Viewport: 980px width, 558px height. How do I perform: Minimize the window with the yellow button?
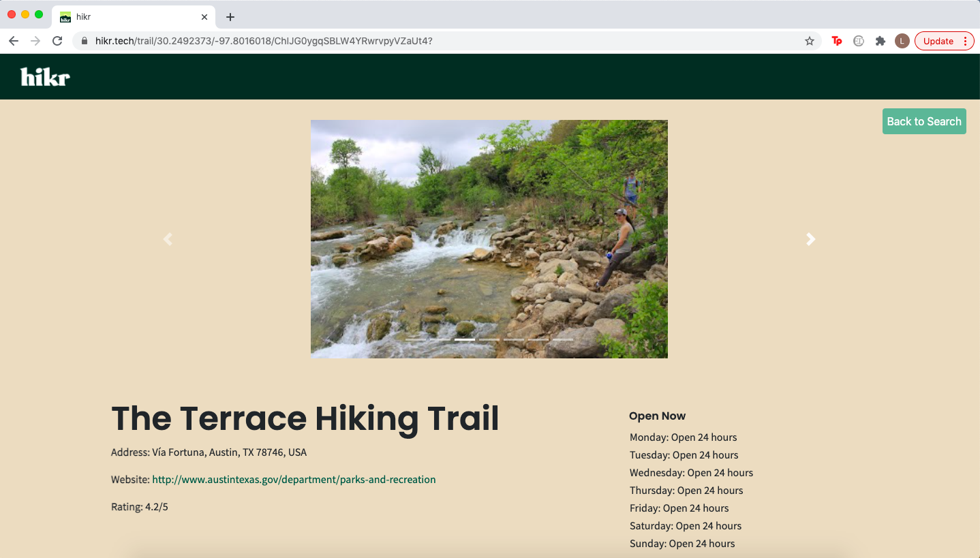click(25, 14)
